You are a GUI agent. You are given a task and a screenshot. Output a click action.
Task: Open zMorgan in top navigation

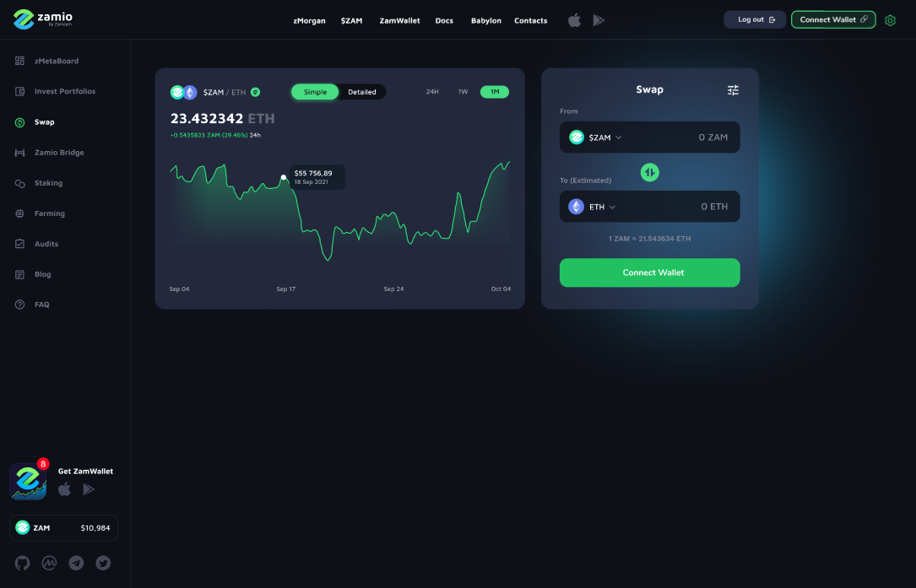click(310, 20)
